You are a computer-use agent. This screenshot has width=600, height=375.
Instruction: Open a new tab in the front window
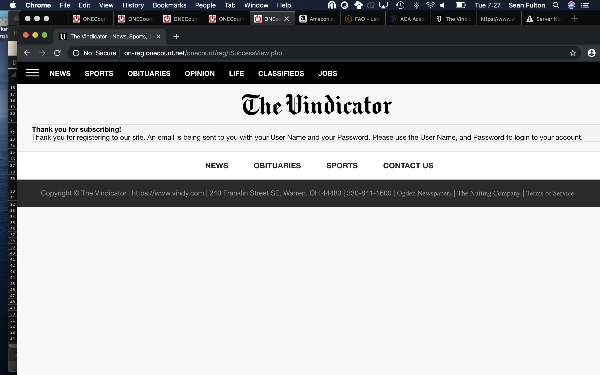(x=176, y=36)
